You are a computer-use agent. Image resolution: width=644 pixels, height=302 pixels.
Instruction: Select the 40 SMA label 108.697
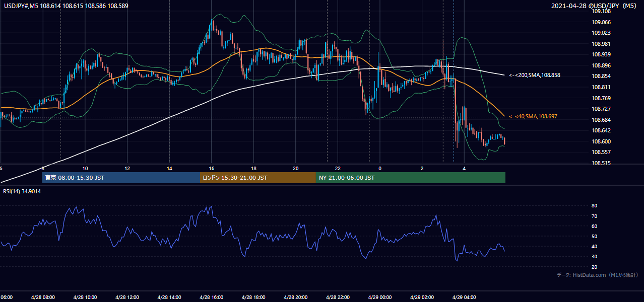pyautogui.click(x=533, y=116)
